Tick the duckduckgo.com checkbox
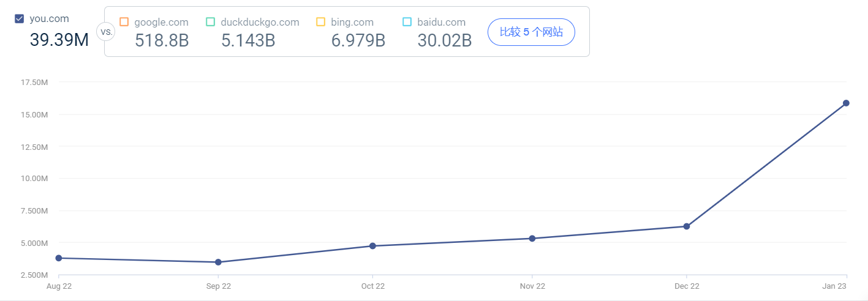 (x=211, y=22)
